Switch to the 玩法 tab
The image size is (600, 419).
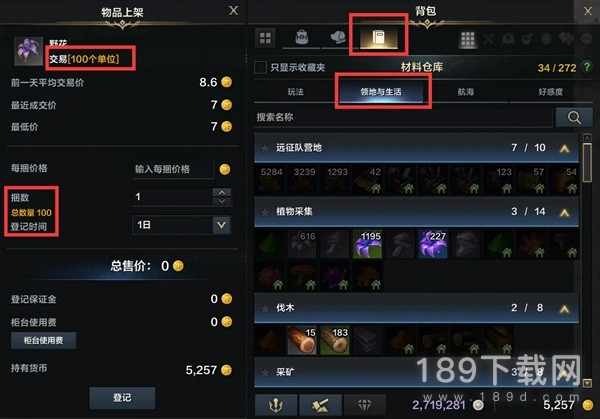pyautogui.click(x=295, y=92)
